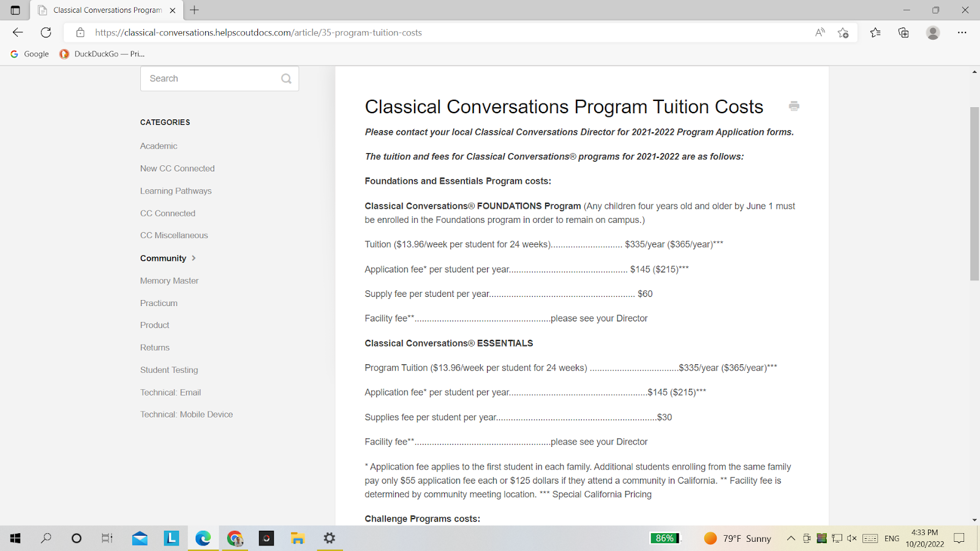Open tab actions menu icon
Viewport: 980px width, 551px height.
[15, 10]
